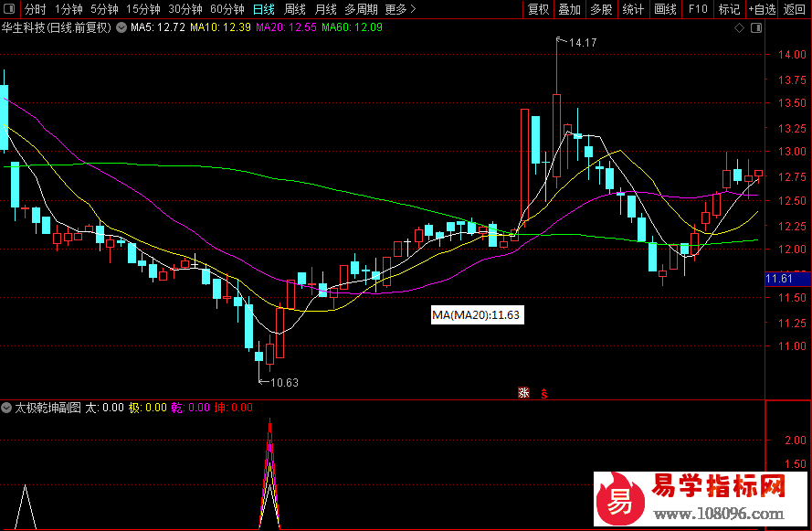
Task: Select the 5分钟 period tab
Action: tap(105, 9)
